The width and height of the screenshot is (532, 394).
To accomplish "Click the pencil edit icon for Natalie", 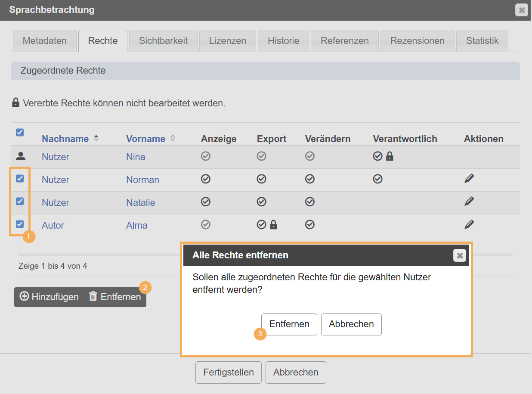I will pos(469,202).
